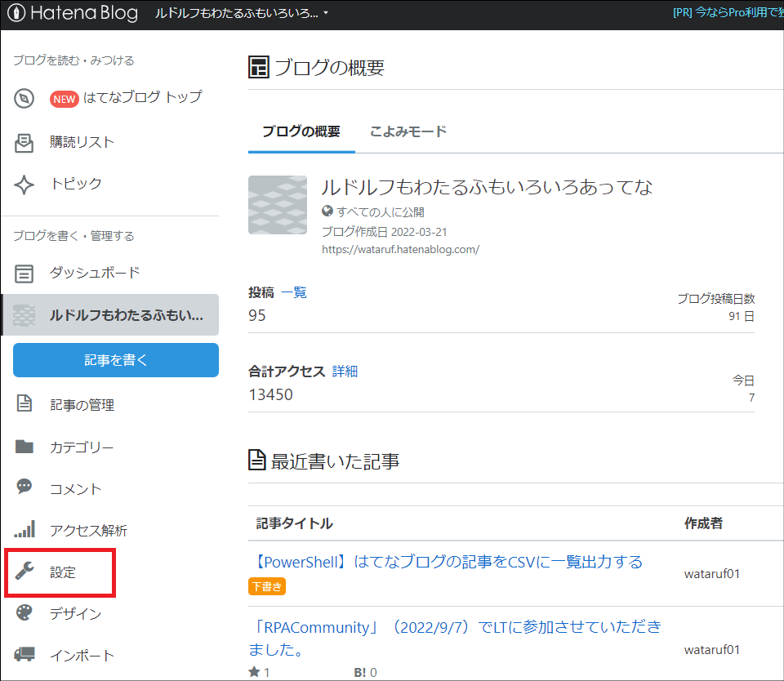
Task: Click wataruf01 in the PowerShell row
Action: (712, 574)
